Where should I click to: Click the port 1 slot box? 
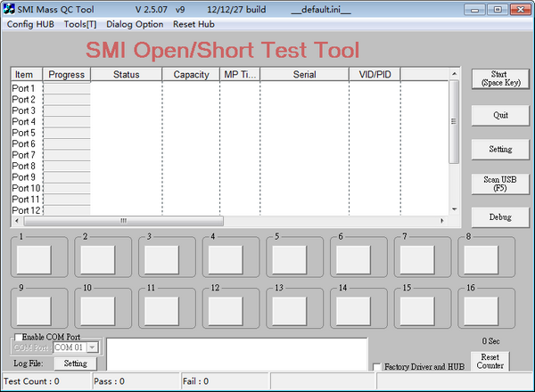(34, 258)
